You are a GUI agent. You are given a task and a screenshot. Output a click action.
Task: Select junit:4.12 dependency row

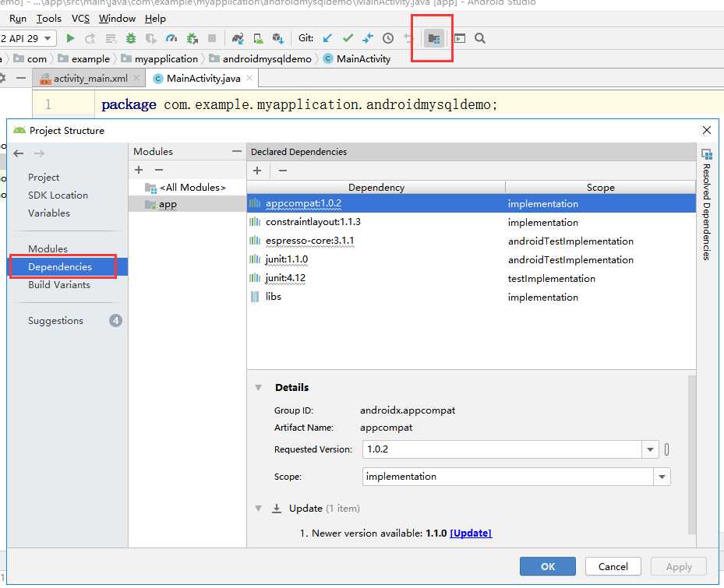(471, 278)
